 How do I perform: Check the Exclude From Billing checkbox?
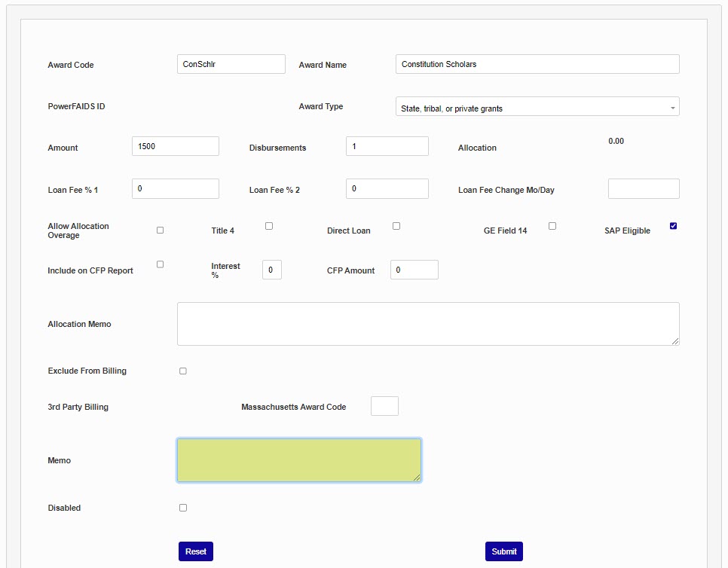183,371
